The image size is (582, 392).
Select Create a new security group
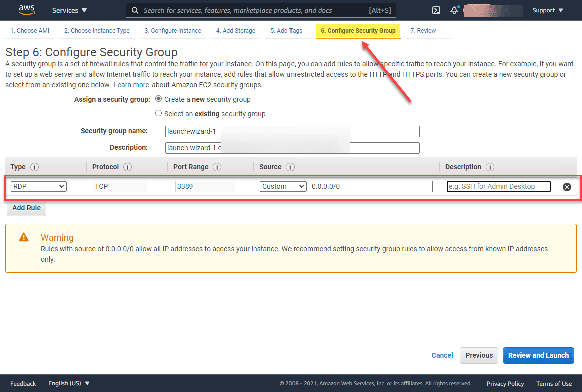click(x=158, y=99)
